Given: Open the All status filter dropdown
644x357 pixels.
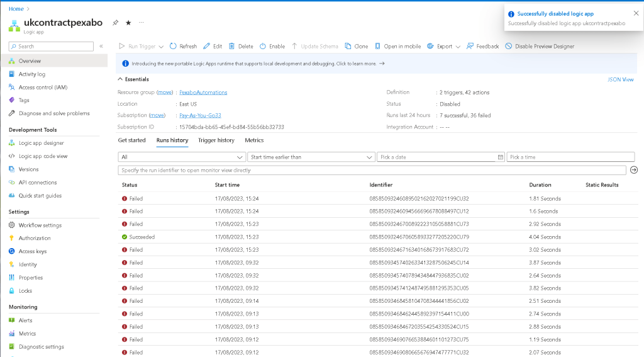Looking at the screenshot, I should click(x=182, y=157).
